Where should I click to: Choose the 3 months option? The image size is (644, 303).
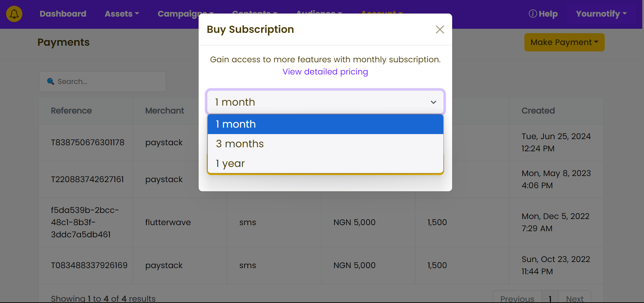coord(325,144)
